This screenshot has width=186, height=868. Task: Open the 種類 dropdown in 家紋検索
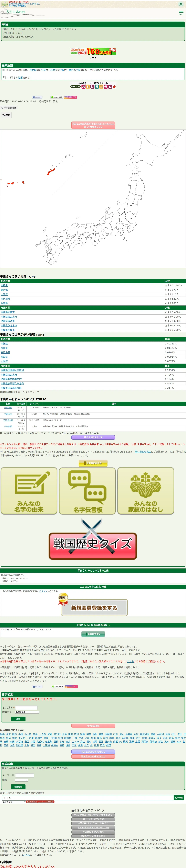click(x=22, y=780)
